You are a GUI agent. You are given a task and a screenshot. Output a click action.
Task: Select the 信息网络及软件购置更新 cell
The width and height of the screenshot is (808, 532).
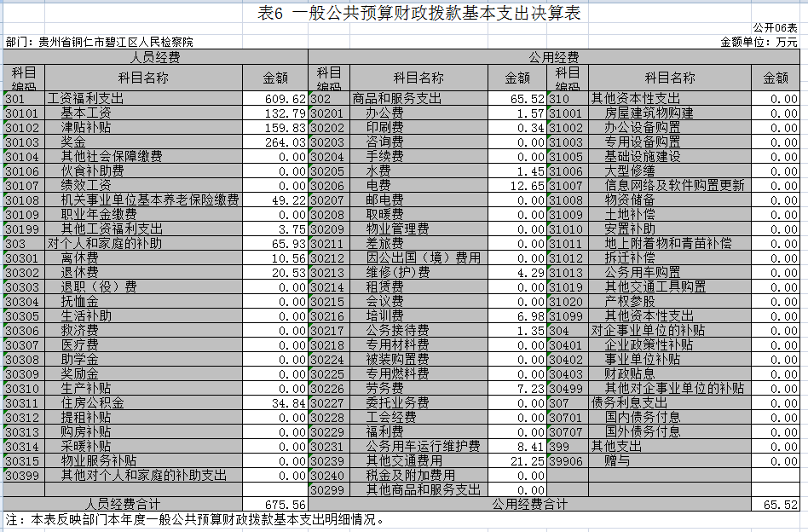point(674,185)
